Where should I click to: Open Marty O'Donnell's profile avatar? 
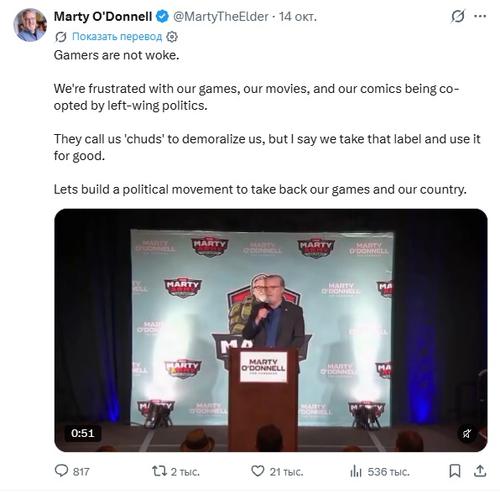pos(30,25)
